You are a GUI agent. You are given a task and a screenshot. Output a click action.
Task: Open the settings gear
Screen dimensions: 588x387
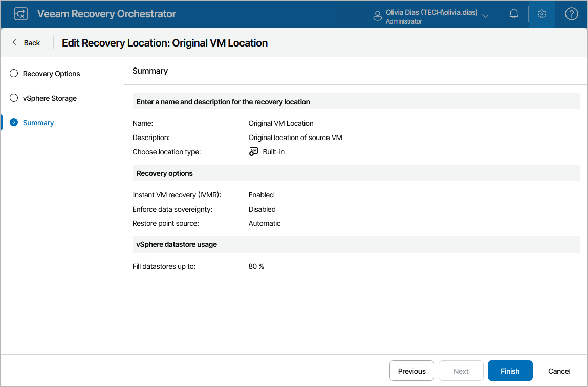pyautogui.click(x=542, y=14)
